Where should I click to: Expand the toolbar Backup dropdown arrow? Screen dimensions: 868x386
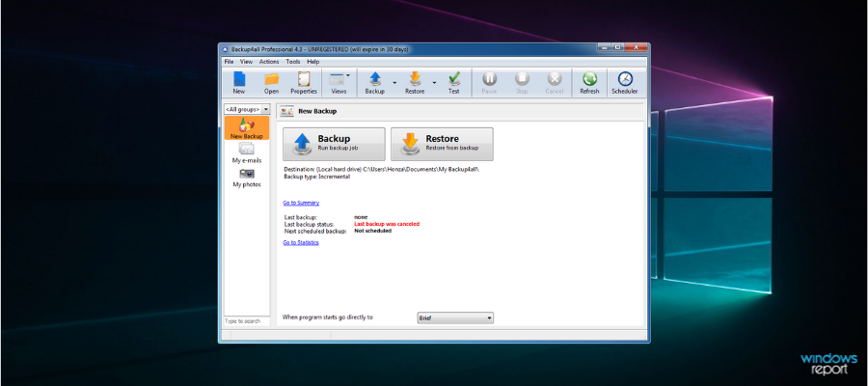(x=394, y=83)
